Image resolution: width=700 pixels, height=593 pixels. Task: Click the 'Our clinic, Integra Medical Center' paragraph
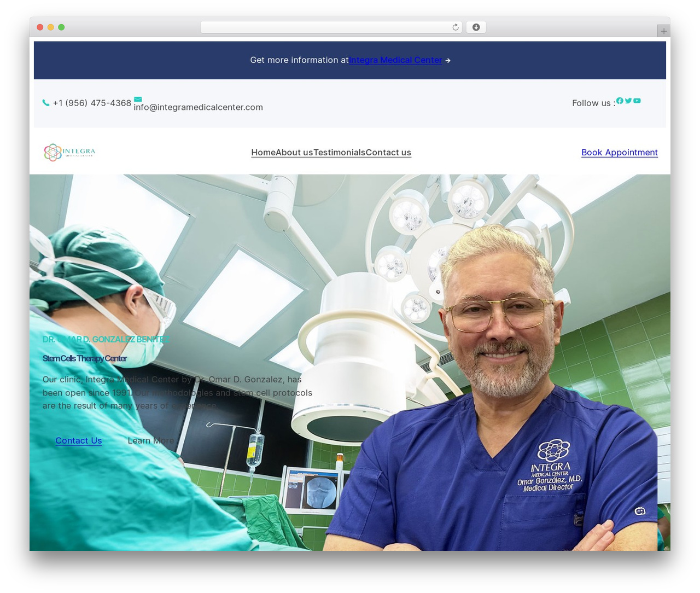(x=177, y=393)
